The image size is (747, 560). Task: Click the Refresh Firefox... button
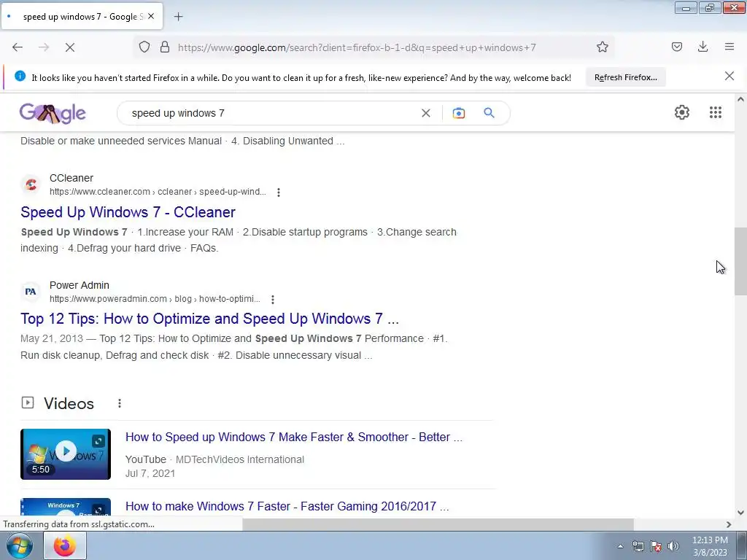625,77
